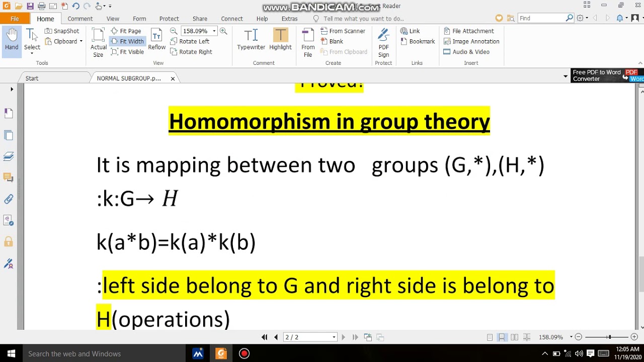Open the Pages thumbnail side panel

pyautogui.click(x=9, y=135)
